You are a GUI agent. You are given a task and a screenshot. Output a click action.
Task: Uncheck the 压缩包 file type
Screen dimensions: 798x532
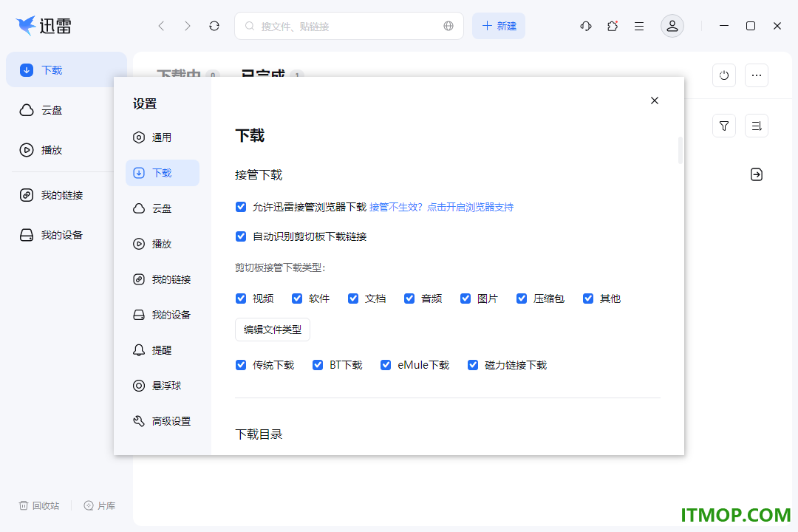522,299
